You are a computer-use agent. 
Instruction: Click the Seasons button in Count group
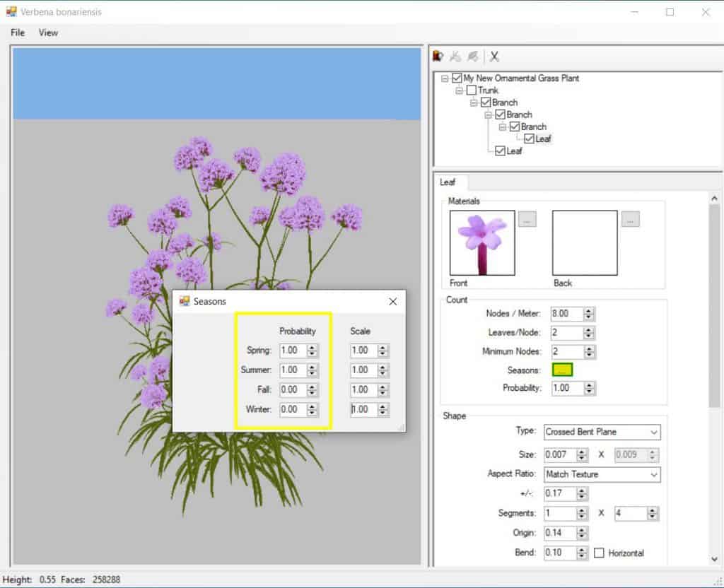point(562,370)
